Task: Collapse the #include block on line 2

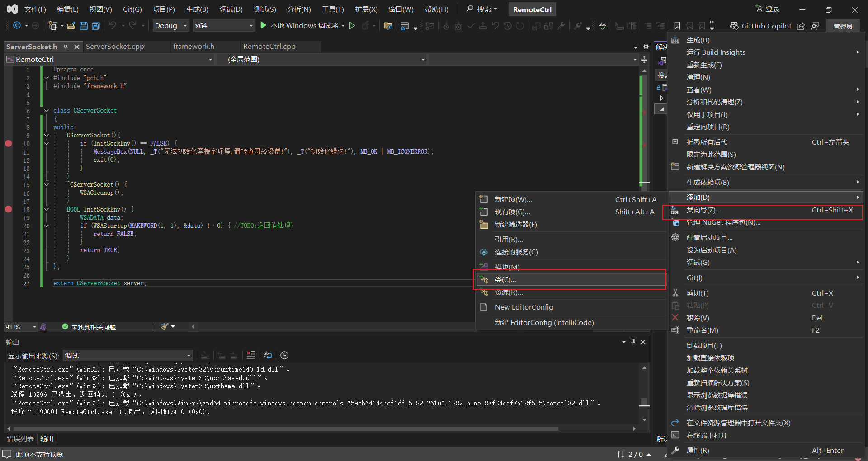Action: tap(47, 78)
